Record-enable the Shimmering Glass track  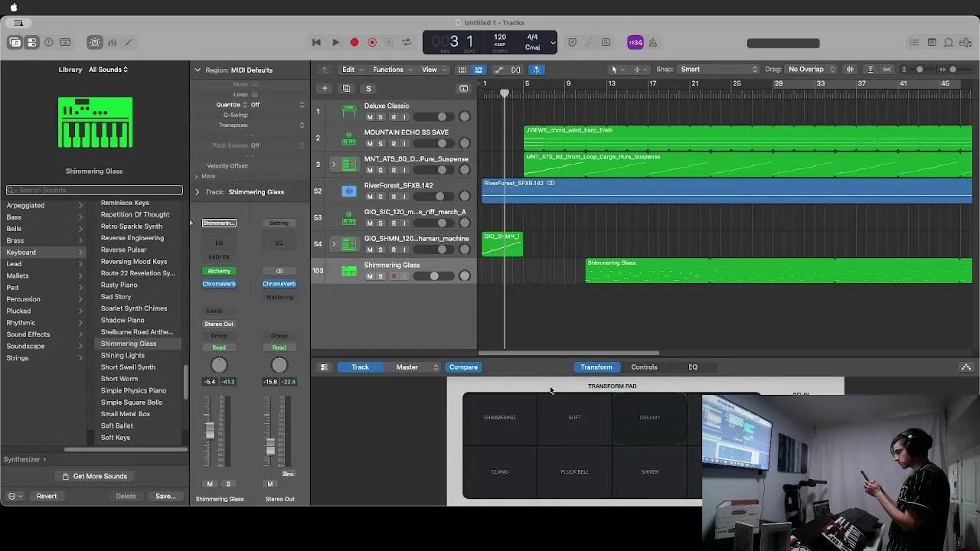coord(394,276)
